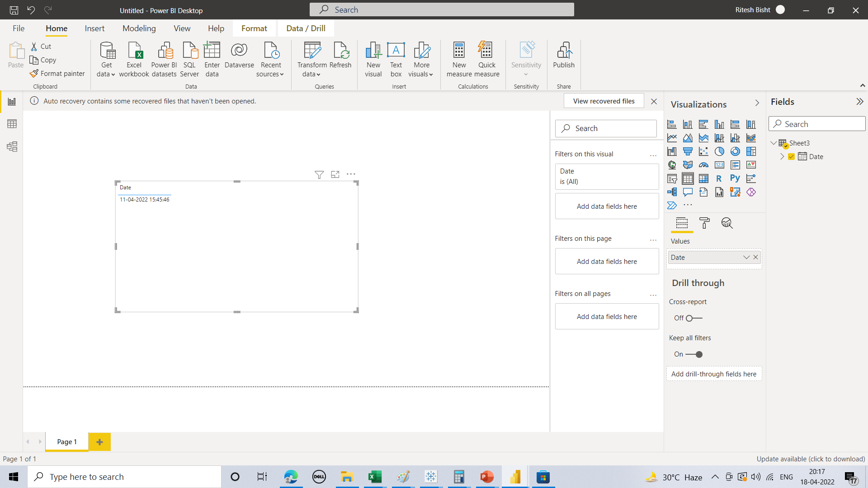
Task: Open Transform data dropdown
Action: tap(311, 60)
